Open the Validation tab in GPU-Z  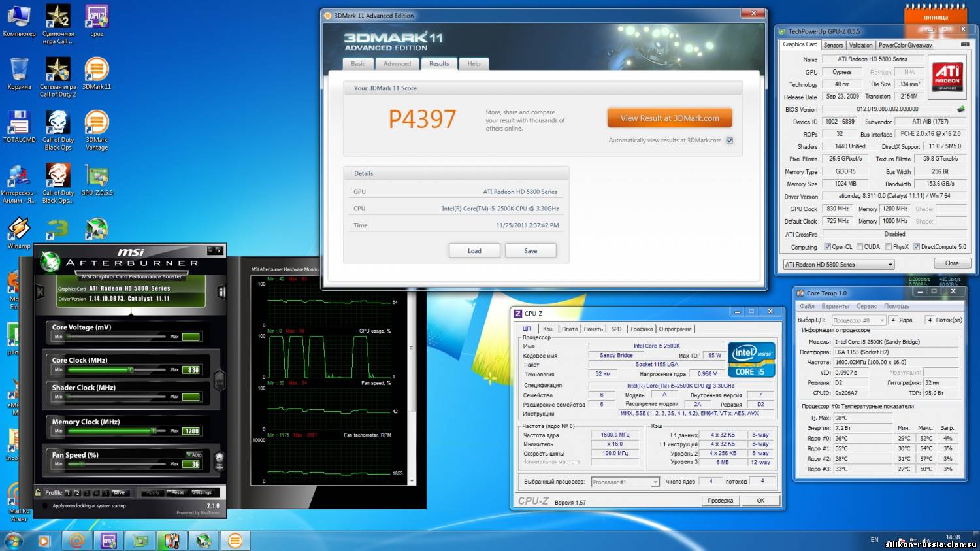click(x=860, y=45)
